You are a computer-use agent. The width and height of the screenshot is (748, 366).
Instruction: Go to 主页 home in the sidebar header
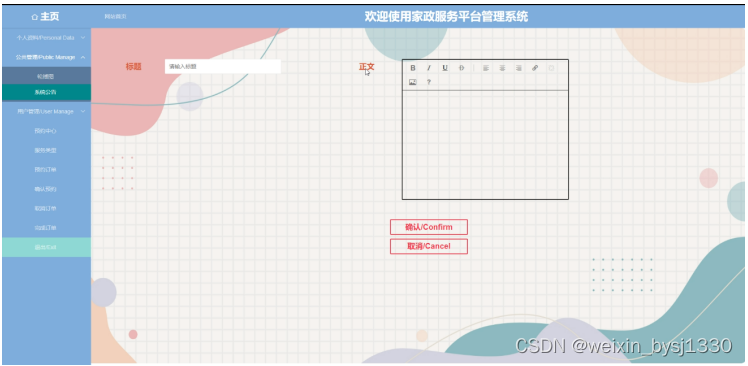[45, 17]
